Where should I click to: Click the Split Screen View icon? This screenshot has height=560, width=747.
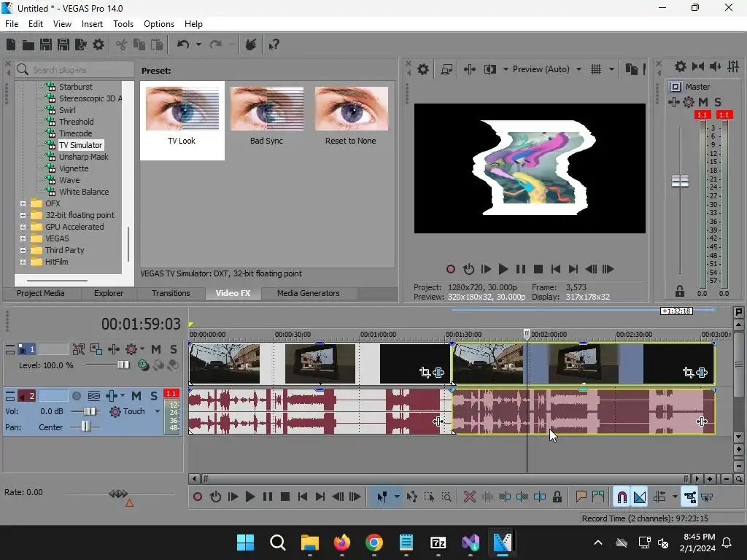coord(489,69)
